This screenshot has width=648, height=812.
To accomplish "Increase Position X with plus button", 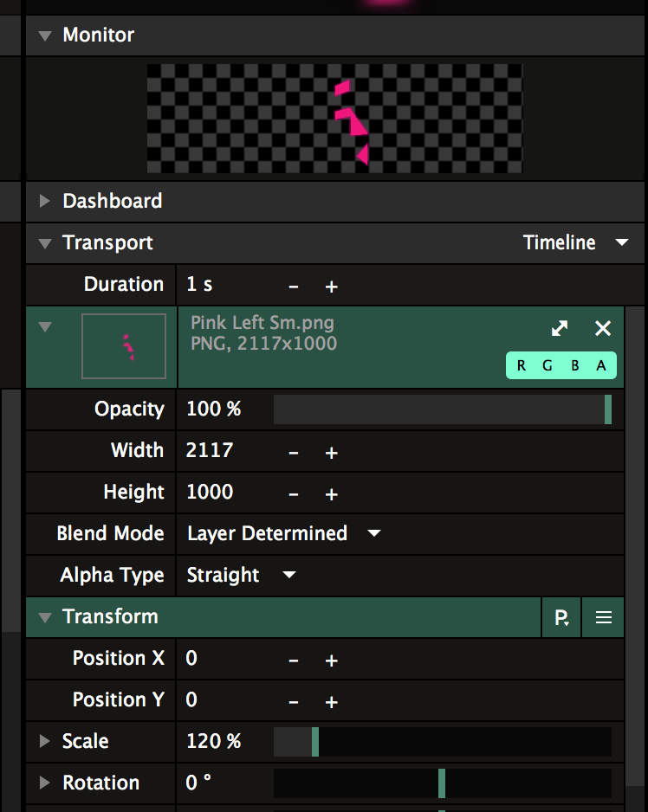I will [x=331, y=661].
